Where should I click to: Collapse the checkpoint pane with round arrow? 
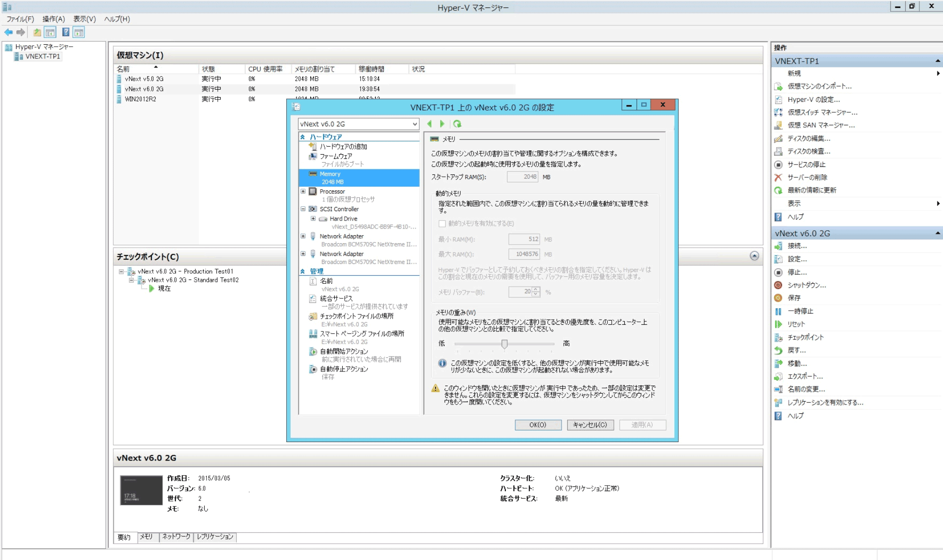point(754,256)
